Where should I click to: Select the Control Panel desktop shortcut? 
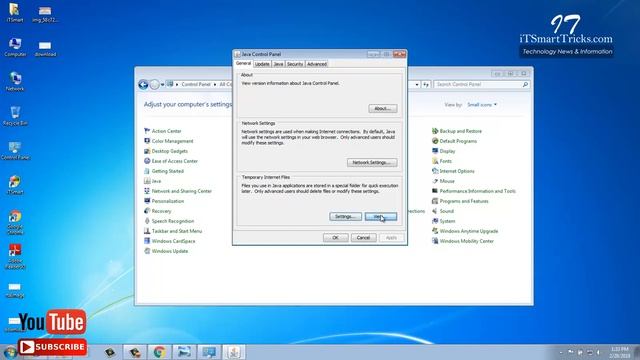pyautogui.click(x=15, y=150)
